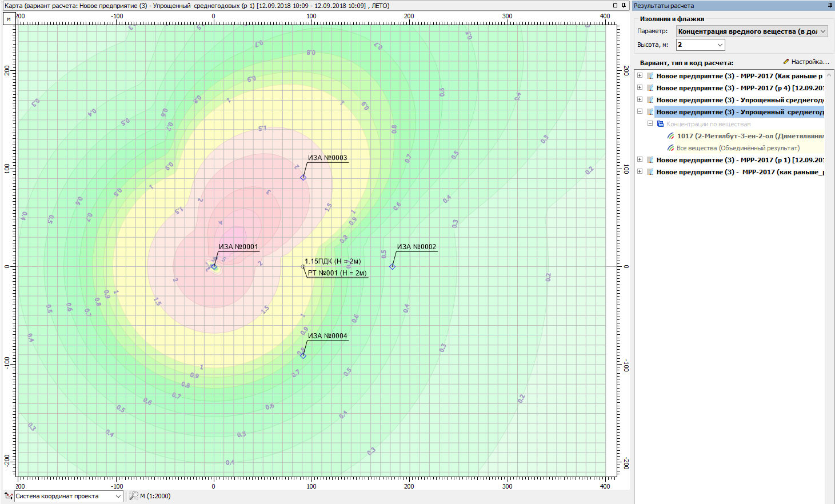Collapse the Концентрации по веществам folder
835x504 pixels.
coord(650,123)
